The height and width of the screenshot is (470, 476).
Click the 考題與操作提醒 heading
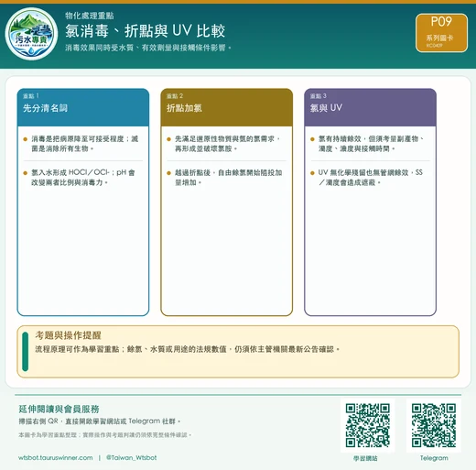[68, 335]
